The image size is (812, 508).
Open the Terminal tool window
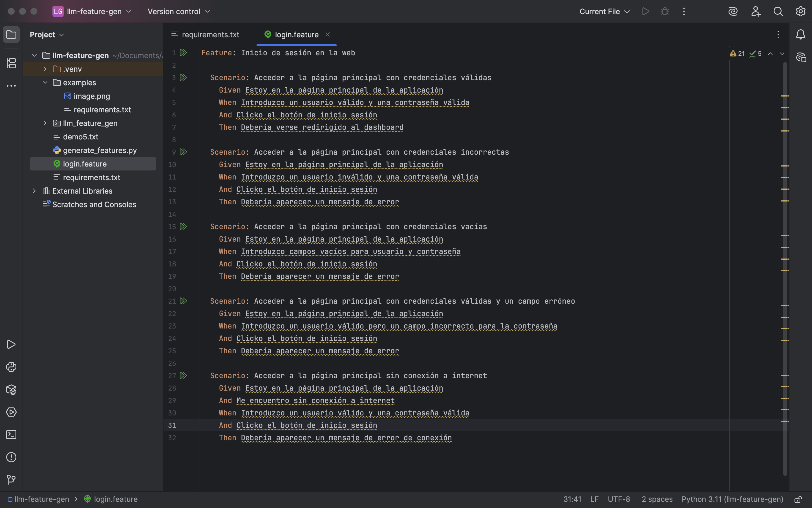tap(11, 435)
